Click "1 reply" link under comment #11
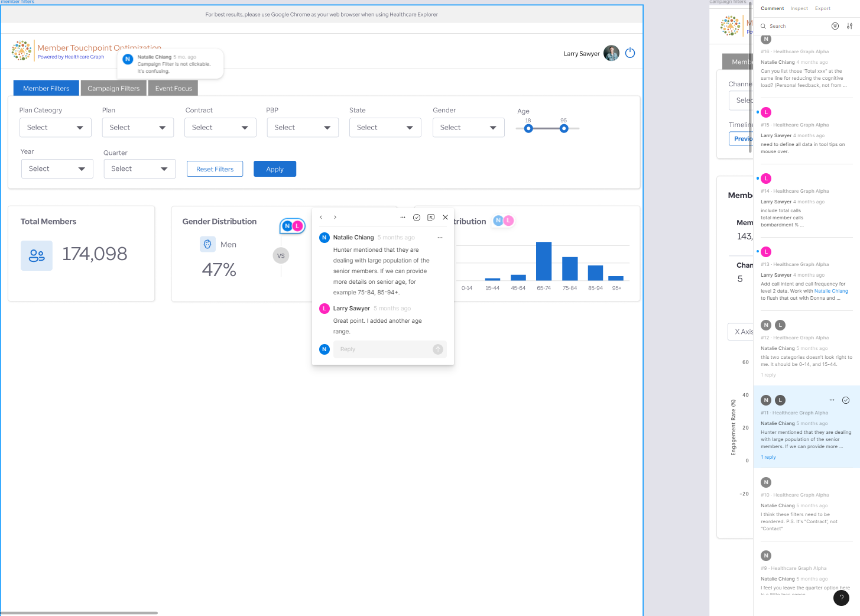Viewport: 860px width, 616px height. point(768,457)
